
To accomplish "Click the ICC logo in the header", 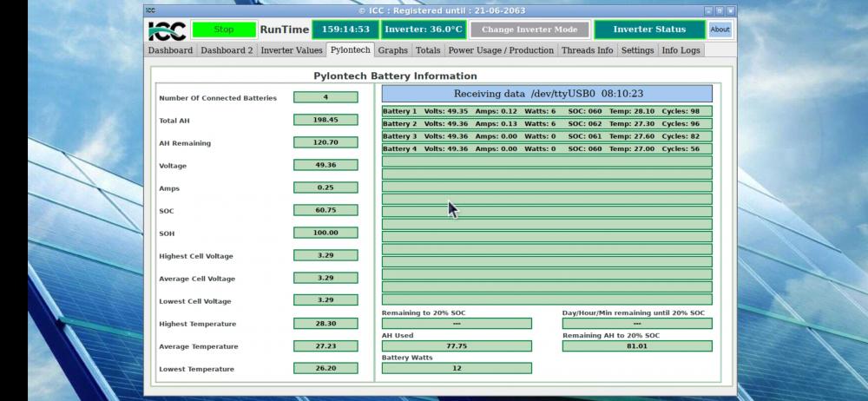I will coord(168,30).
